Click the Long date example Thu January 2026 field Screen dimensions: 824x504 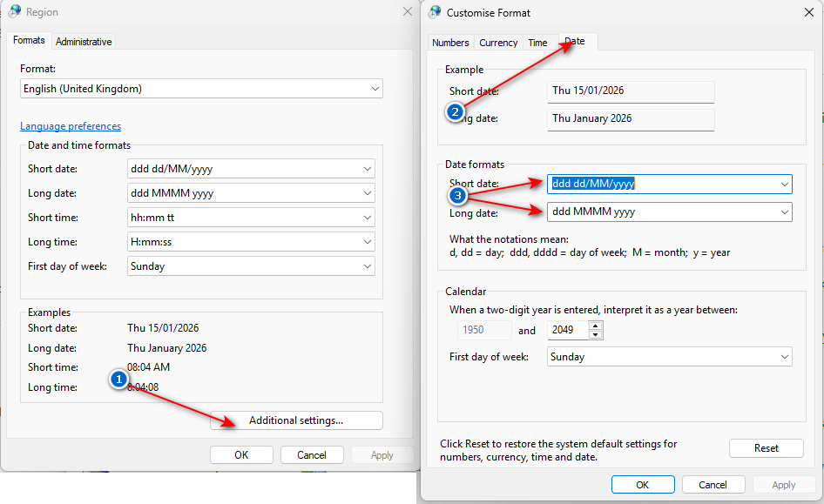631,119
